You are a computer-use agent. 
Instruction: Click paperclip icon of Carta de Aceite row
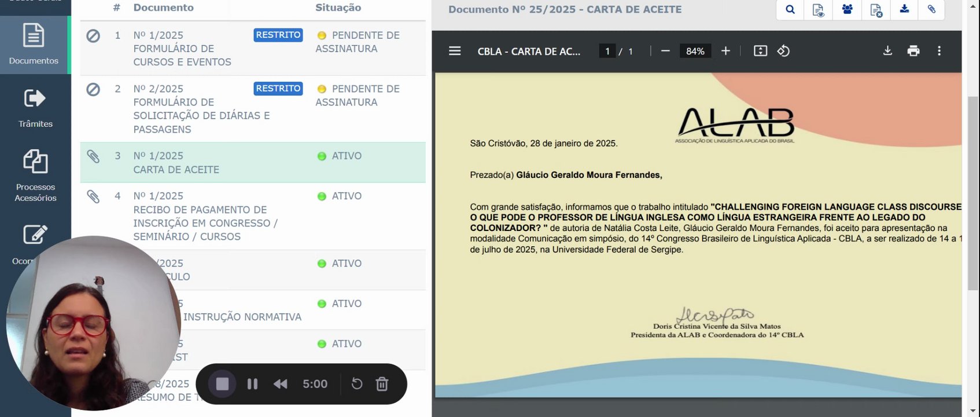coord(93,156)
